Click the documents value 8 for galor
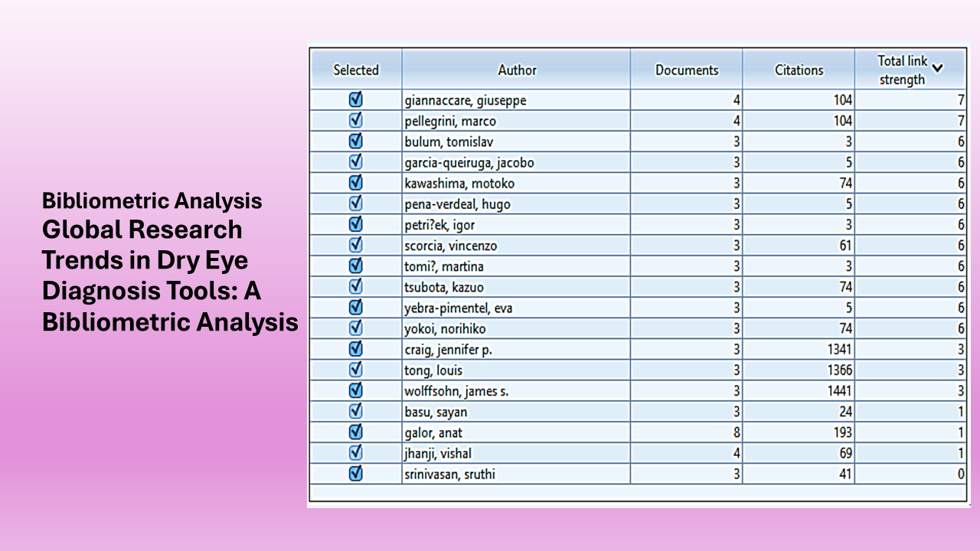980x551 pixels. tap(737, 432)
